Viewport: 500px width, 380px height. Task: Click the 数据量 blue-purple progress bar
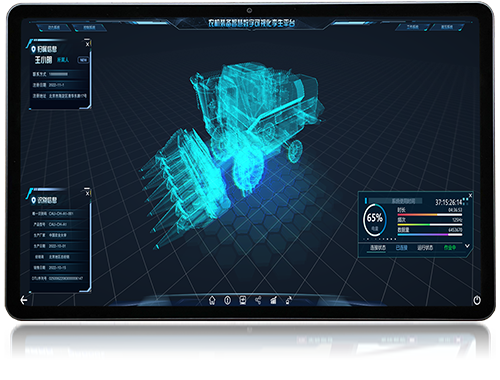coord(430,235)
